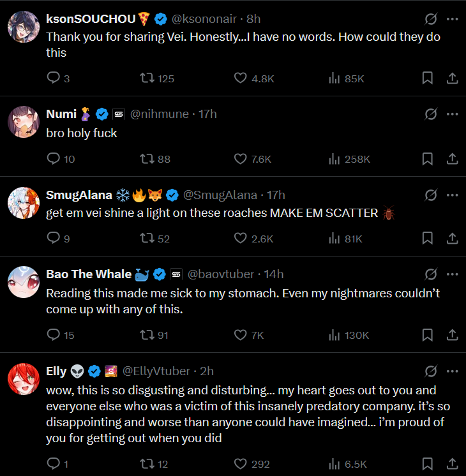Click Elly's red-haired avatar
Image resolution: width=466 pixels, height=476 pixels.
(24, 378)
